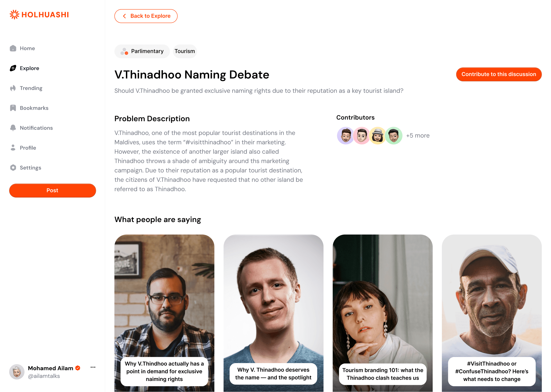Open the #VisitThinadhoo or #ConfuseThinadhoo post card
Image resolution: width=551 pixels, height=392 pixels.
point(492,313)
